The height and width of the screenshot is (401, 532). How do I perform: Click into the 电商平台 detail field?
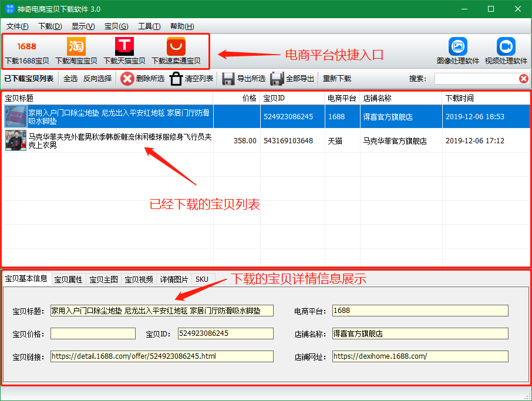click(420, 311)
